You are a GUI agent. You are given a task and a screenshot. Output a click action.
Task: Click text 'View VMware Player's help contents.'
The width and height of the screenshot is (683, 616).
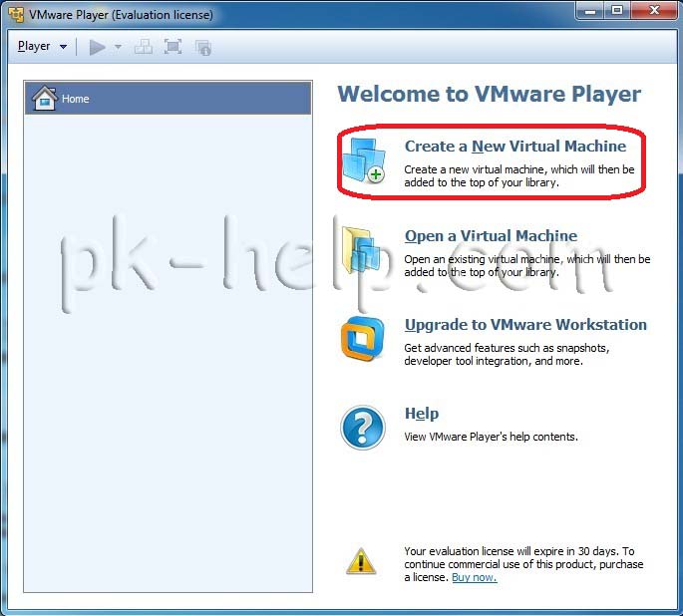(x=491, y=437)
